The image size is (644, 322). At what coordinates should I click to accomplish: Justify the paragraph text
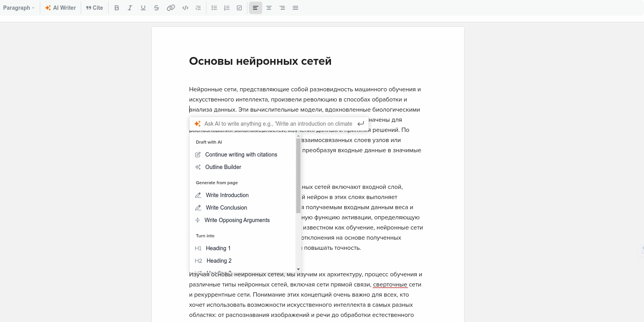[295, 8]
